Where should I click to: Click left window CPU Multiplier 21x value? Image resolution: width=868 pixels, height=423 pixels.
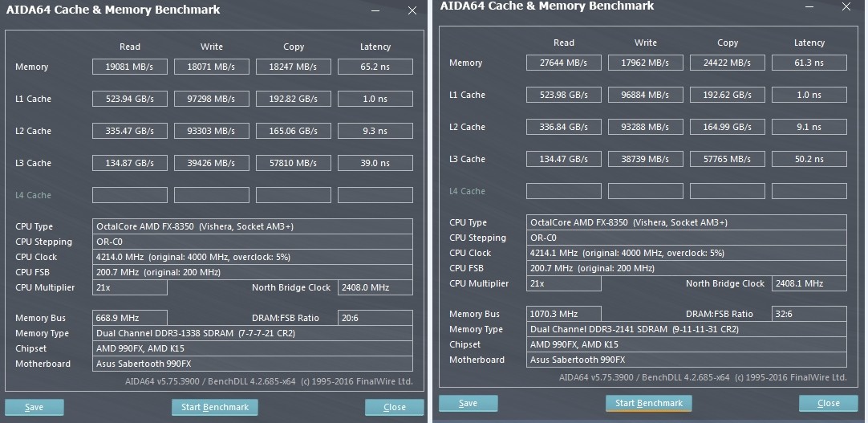coord(129,287)
